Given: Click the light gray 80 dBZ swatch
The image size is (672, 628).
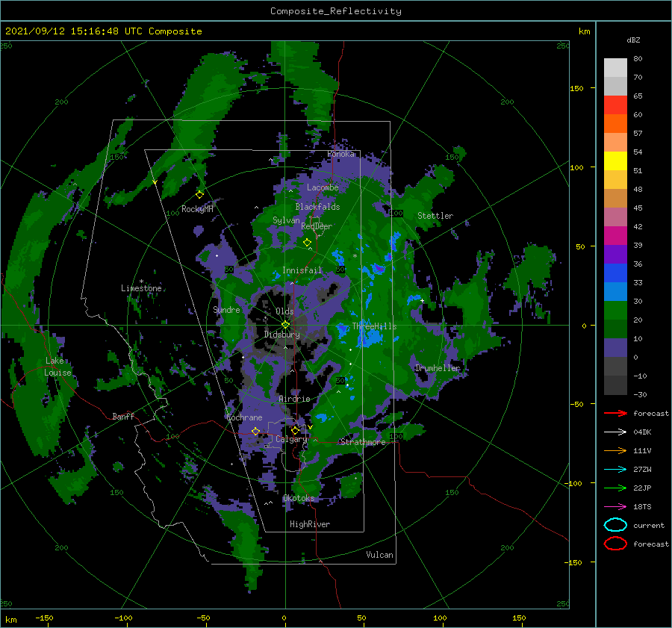Looking at the screenshot, I should coord(615,68).
